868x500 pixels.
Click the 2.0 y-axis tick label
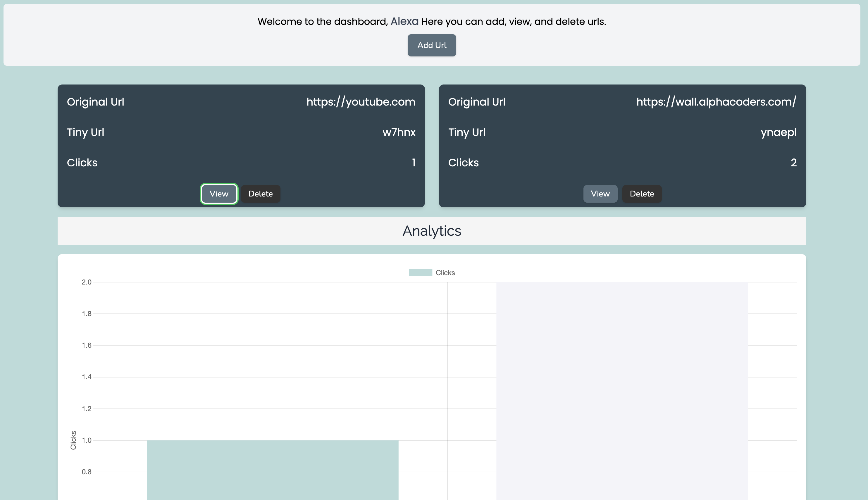click(87, 282)
